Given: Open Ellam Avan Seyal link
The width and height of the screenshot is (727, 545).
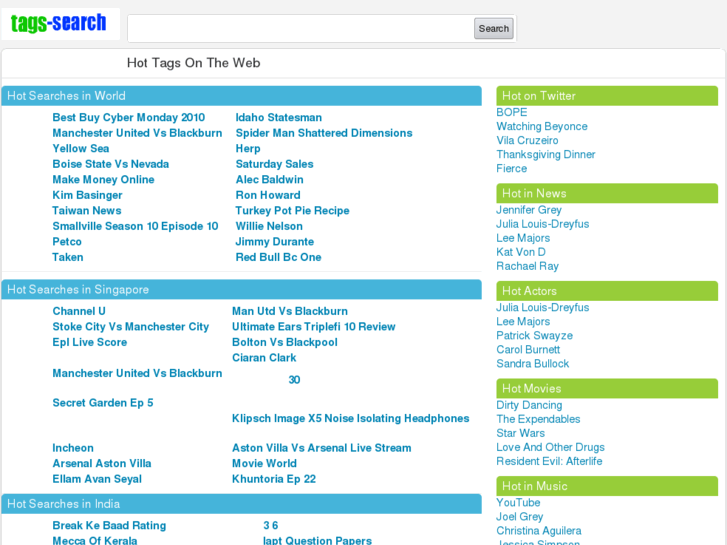Looking at the screenshot, I should [x=97, y=479].
